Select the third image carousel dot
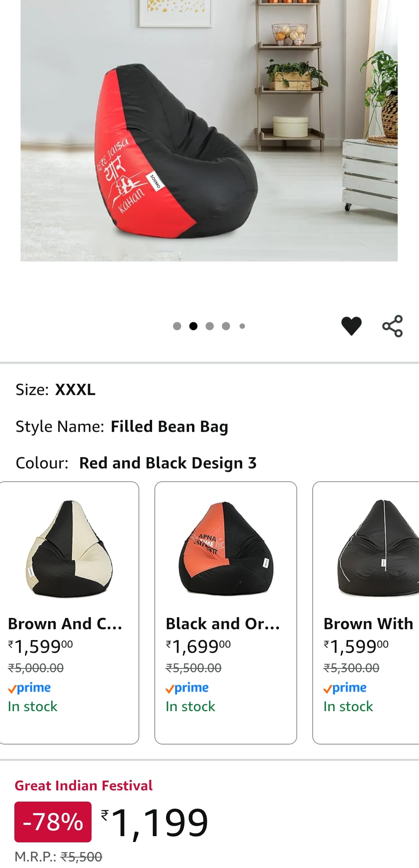The height and width of the screenshot is (868, 419). pos(209,326)
